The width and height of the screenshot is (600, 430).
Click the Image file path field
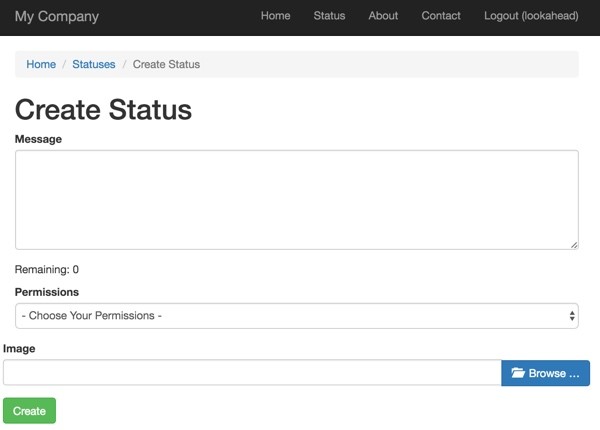click(252, 373)
